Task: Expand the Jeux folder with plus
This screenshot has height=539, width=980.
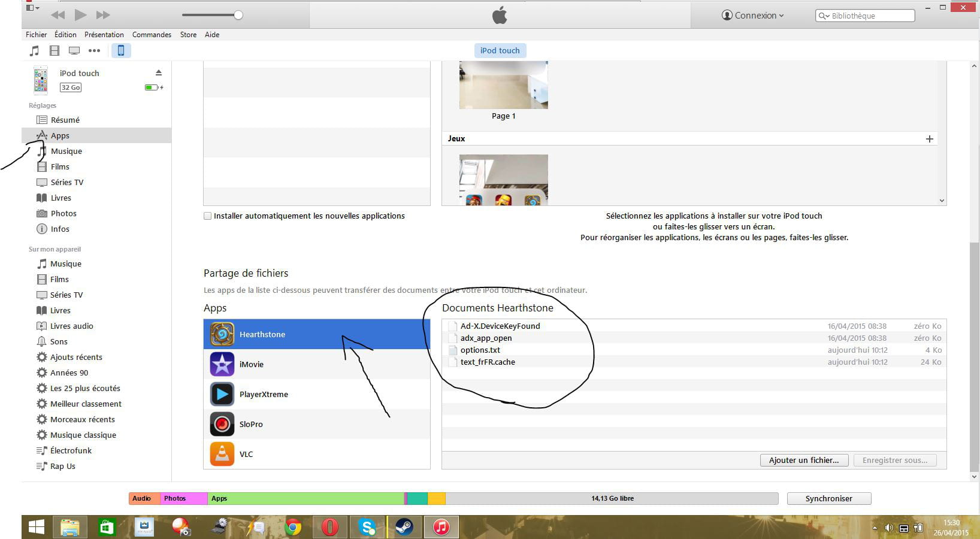Action: [x=929, y=139]
